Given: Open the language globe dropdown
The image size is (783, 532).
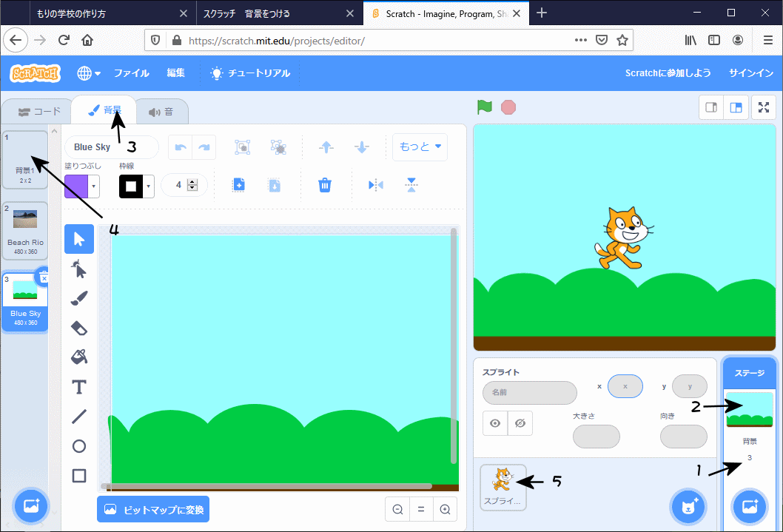Looking at the screenshot, I should (89, 73).
